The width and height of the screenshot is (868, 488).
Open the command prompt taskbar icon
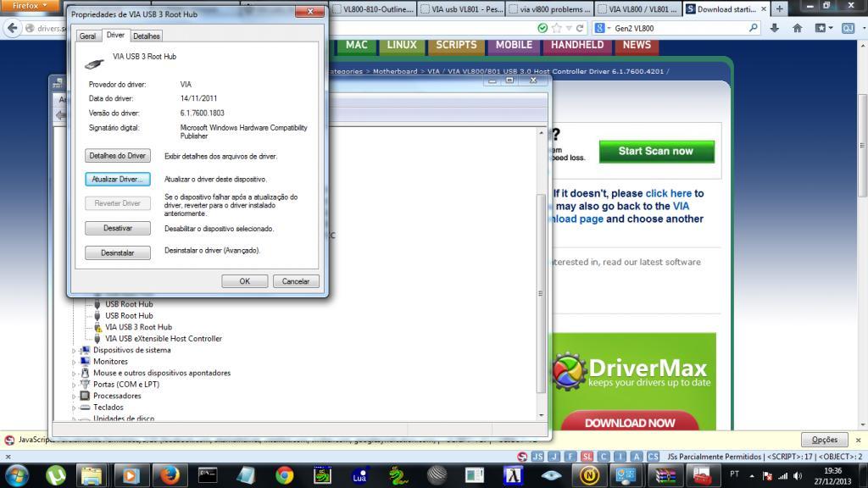pos(208,476)
